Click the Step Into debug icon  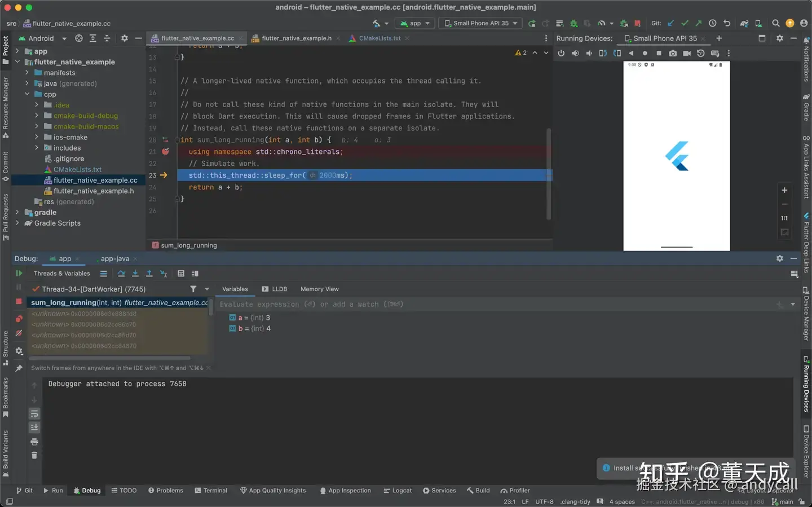pyautogui.click(x=135, y=274)
